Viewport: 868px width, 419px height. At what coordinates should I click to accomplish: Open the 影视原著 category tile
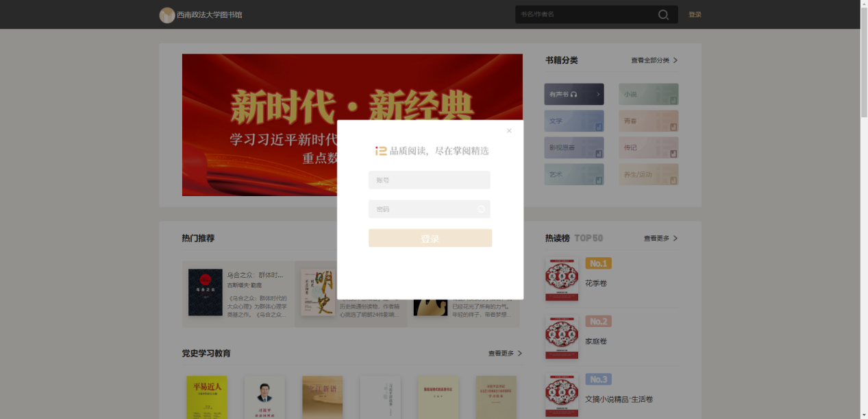tap(574, 147)
